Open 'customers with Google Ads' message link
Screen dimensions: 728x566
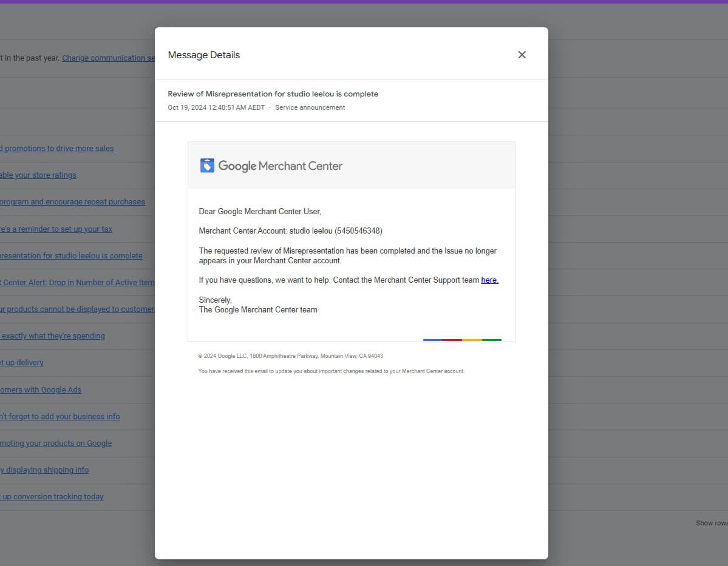41,390
